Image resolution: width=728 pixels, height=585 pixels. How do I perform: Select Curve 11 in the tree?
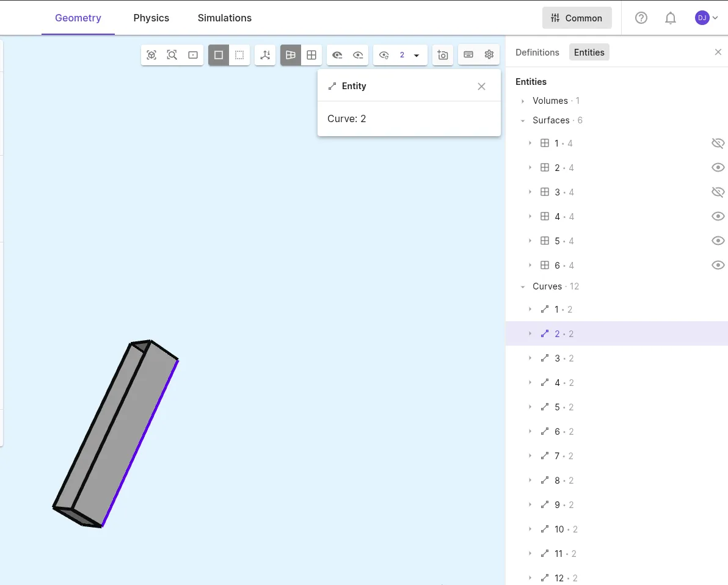617,553
